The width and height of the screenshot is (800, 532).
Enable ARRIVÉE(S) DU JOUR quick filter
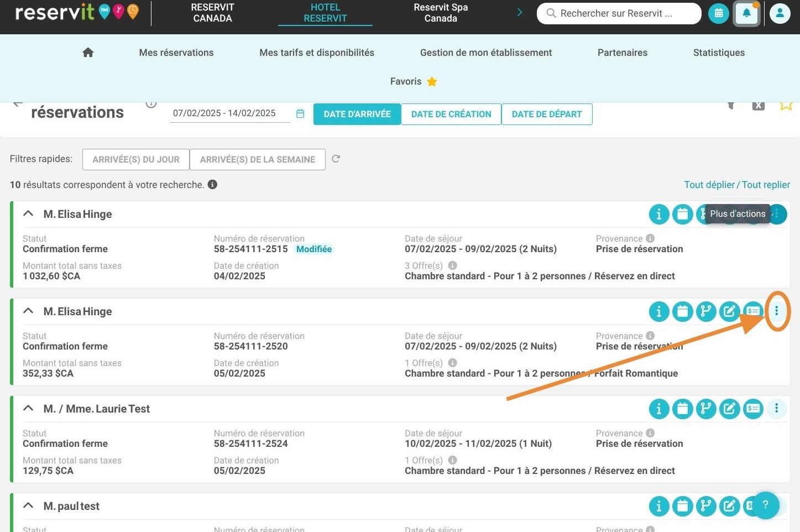click(x=136, y=159)
